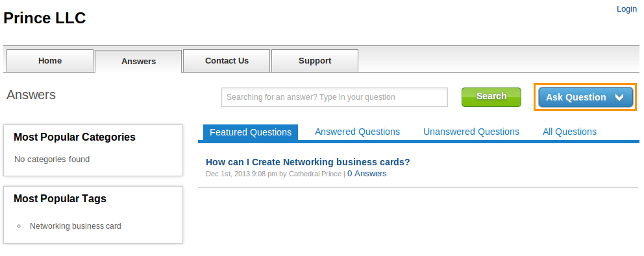
Task: Click the Most Popular Tags heading
Action: (x=60, y=198)
